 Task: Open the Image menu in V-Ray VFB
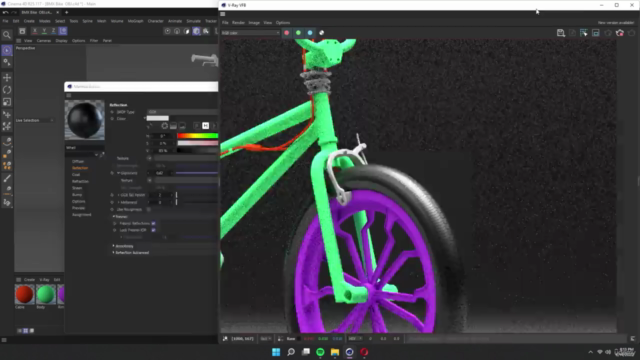pos(254,23)
